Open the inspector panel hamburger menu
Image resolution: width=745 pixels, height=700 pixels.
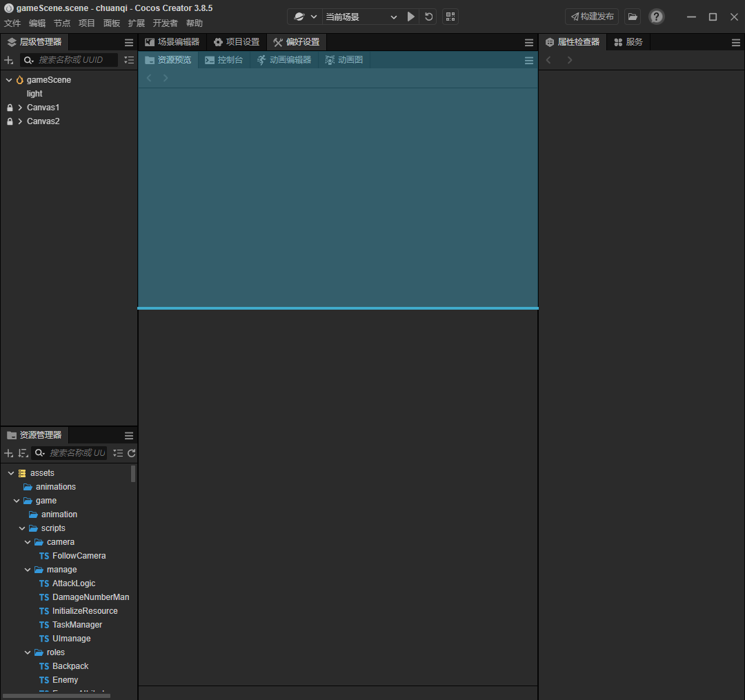pos(735,43)
